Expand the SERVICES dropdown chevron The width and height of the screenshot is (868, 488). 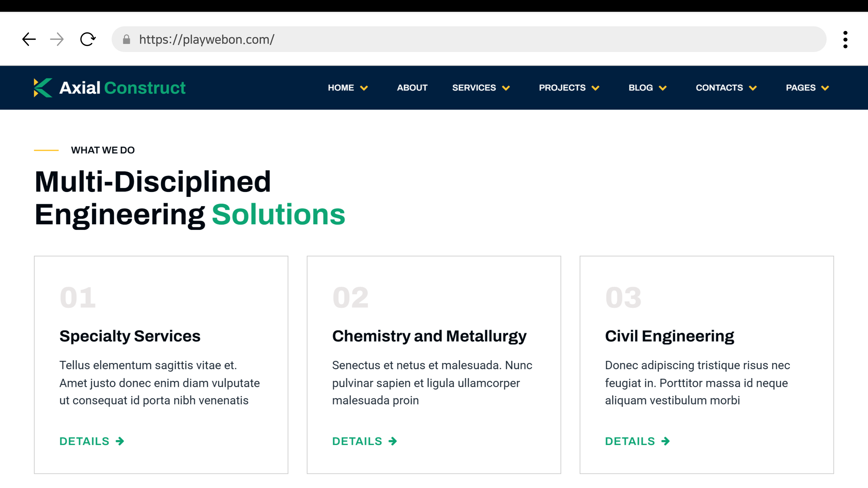pos(506,88)
